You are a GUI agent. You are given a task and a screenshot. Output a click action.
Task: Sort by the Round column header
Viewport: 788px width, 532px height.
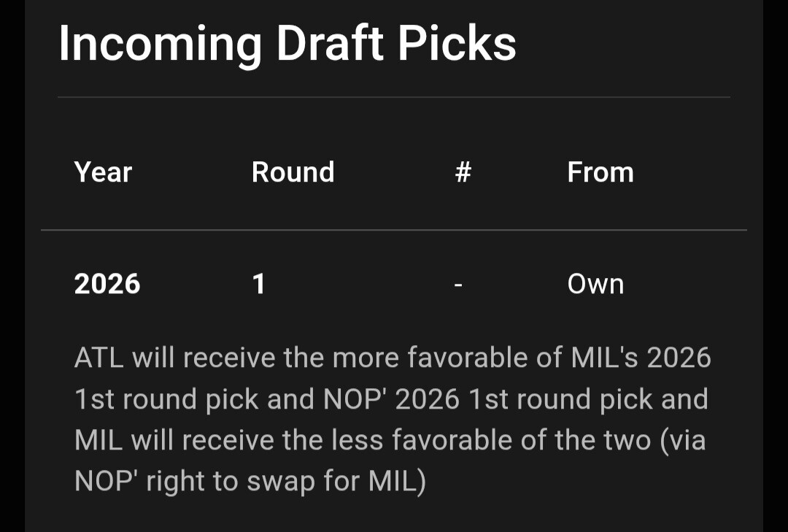click(x=293, y=172)
